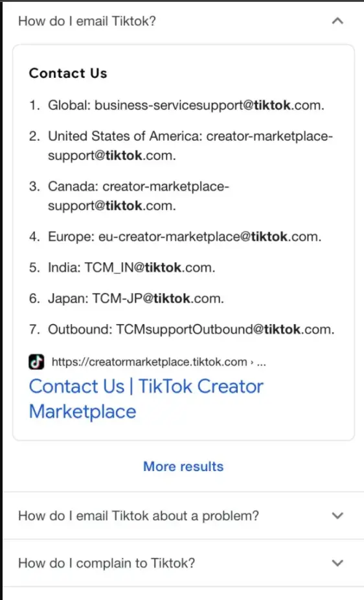Click the "Contact Us" bold heading
Image resolution: width=364 pixels, height=600 pixels.
click(x=68, y=73)
